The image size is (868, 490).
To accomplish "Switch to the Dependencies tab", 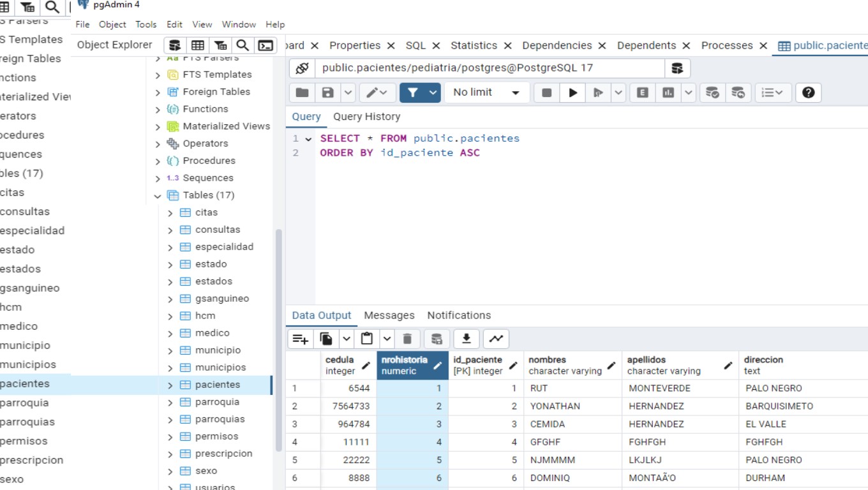I will coord(557,45).
